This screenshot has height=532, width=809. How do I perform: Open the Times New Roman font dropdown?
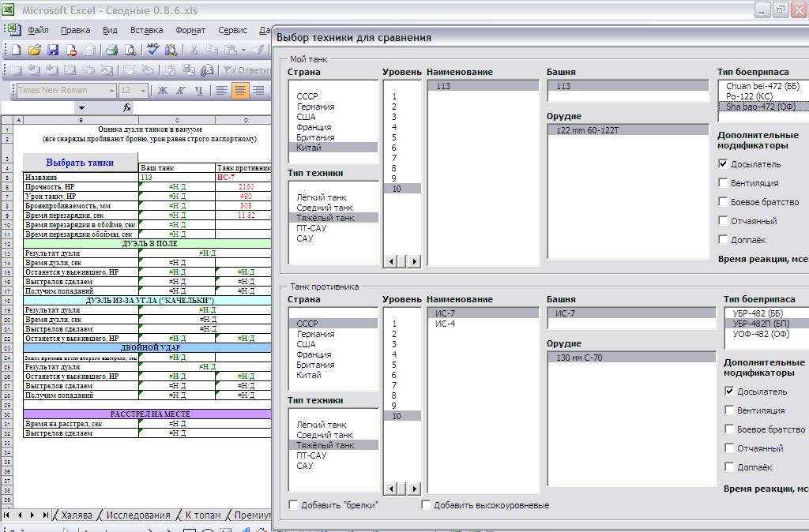tap(111, 90)
